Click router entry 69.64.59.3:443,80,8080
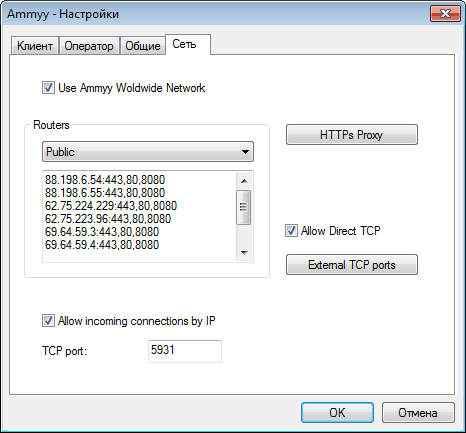The width and height of the screenshot is (466, 433). (102, 232)
